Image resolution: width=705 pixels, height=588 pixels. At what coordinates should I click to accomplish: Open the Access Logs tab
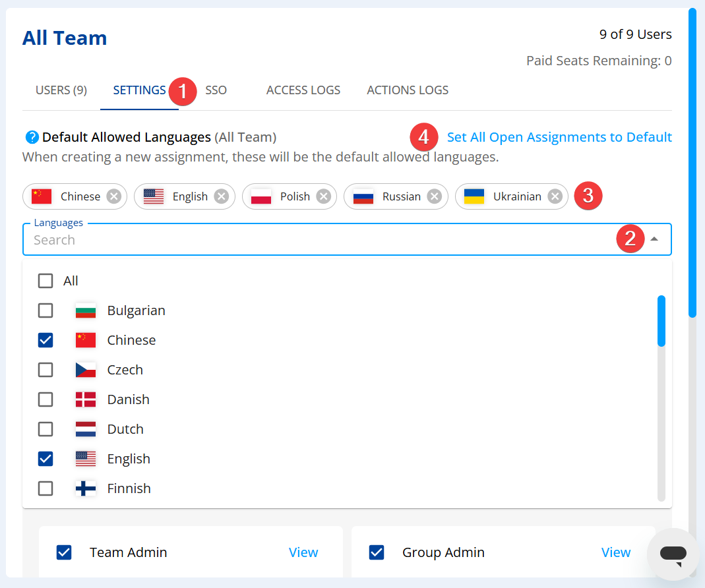[303, 90]
